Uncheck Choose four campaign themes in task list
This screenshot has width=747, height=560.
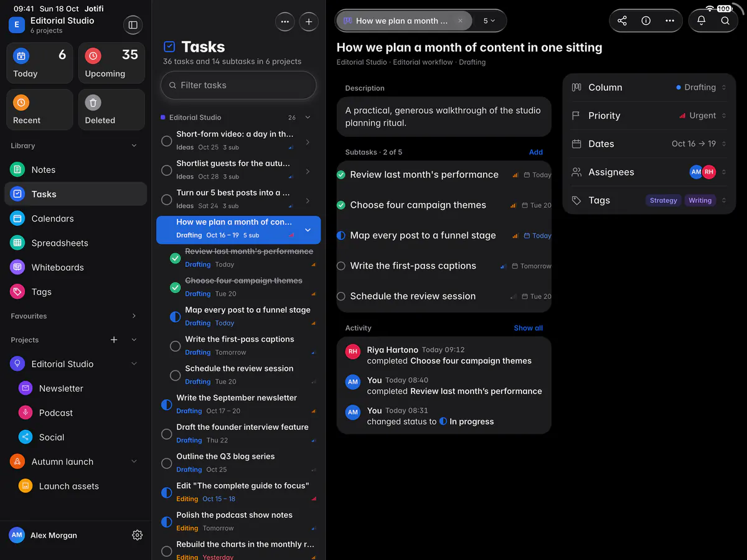175,287
